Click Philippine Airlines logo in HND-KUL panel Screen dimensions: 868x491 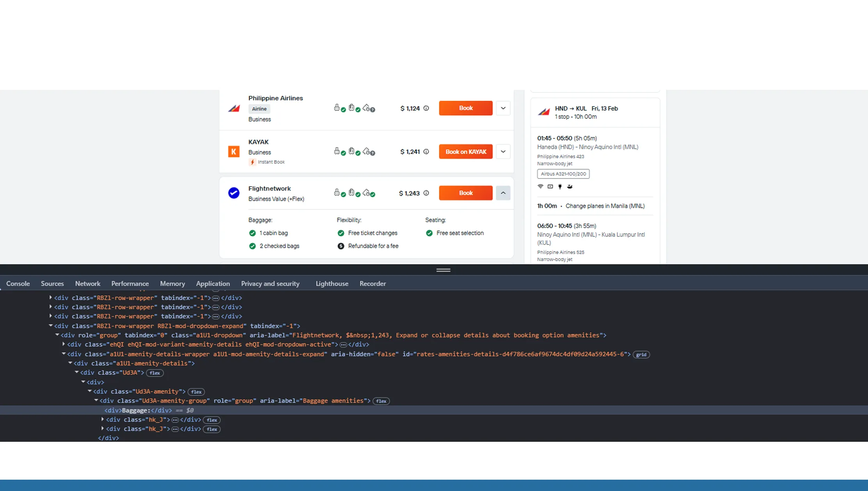[x=544, y=112]
